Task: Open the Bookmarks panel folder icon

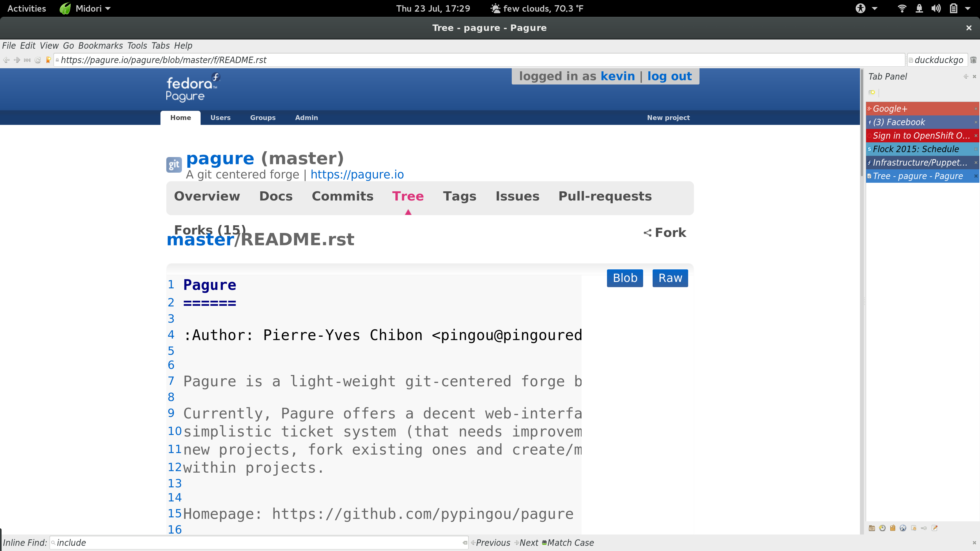Action: (872, 528)
